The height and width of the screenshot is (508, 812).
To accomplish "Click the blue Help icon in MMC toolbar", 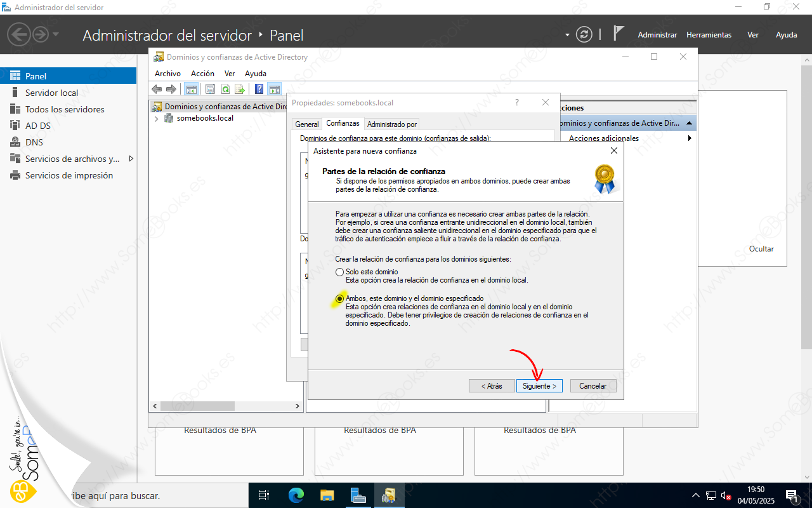I will point(259,90).
